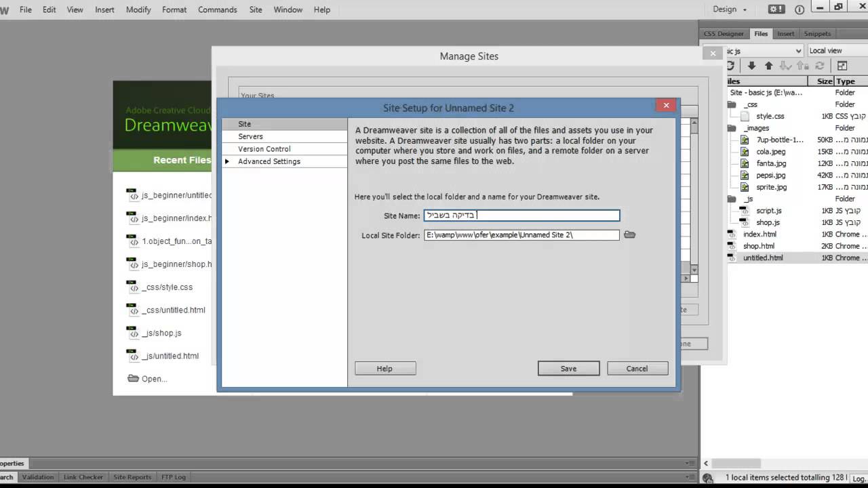Click the folder browse icon beside Local Site Folder
Screen dimensions: 868x488
(x=629, y=235)
